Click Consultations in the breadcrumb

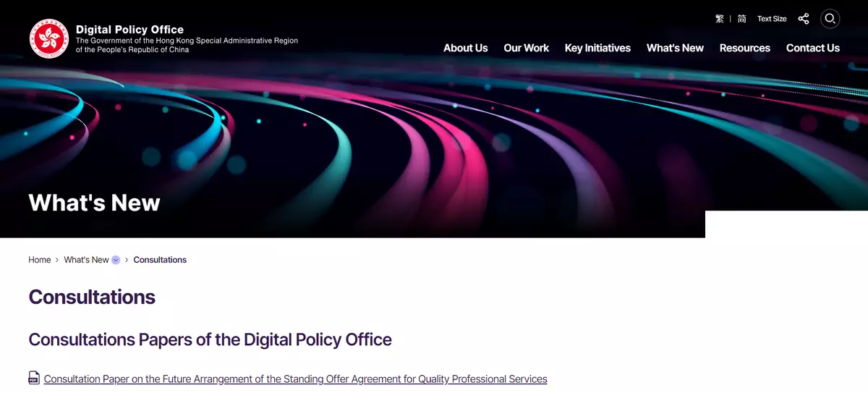coord(160,260)
